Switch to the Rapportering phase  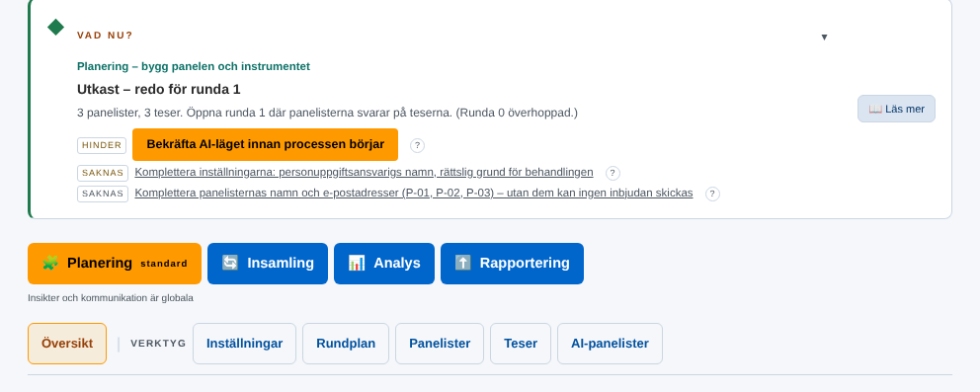[512, 264]
